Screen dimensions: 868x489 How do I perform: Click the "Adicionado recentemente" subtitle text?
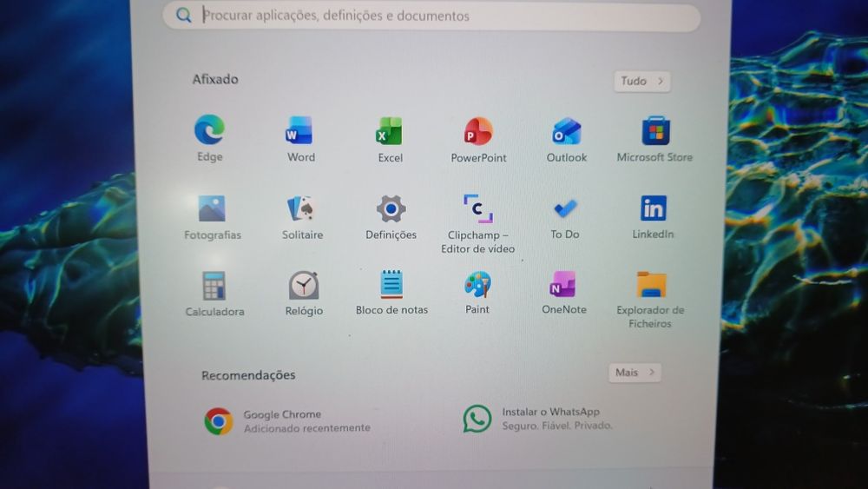pos(307,428)
